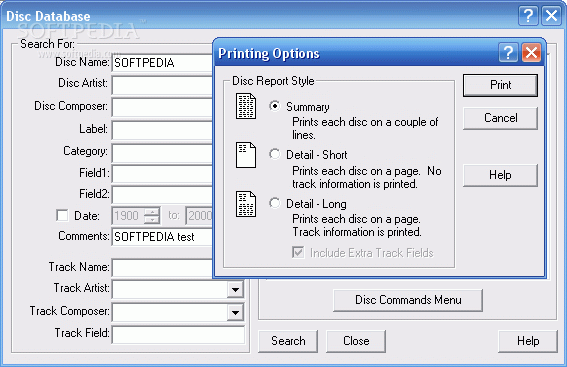Enable the Date range checkbox
This screenshot has width=567, height=367.
pyautogui.click(x=62, y=215)
